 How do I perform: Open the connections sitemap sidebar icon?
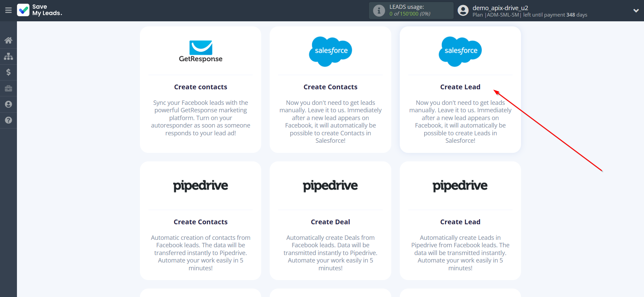click(8, 56)
